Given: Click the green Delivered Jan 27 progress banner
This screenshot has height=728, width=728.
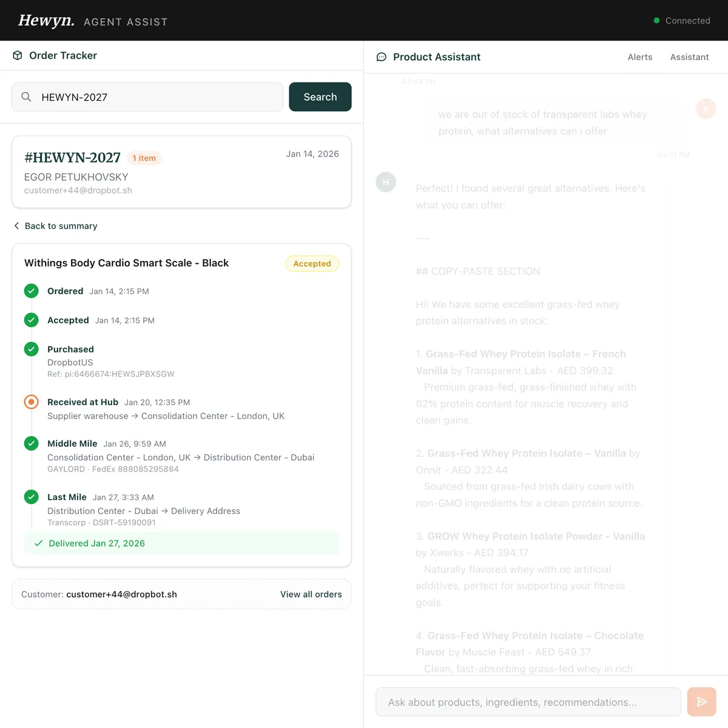Looking at the screenshot, I should coord(181,543).
